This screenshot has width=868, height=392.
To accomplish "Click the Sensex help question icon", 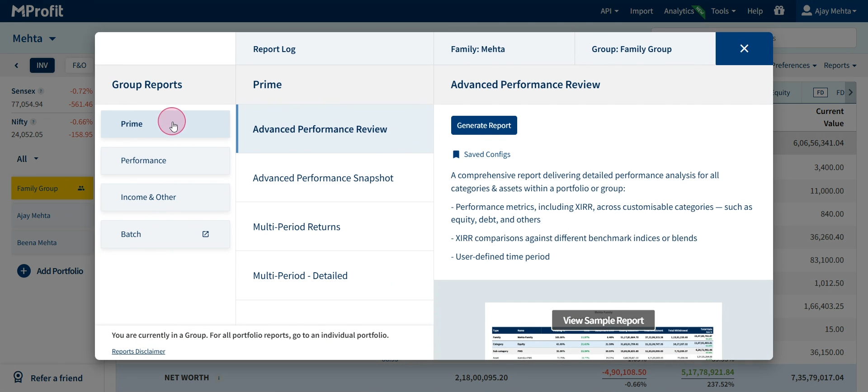I will point(41,91).
